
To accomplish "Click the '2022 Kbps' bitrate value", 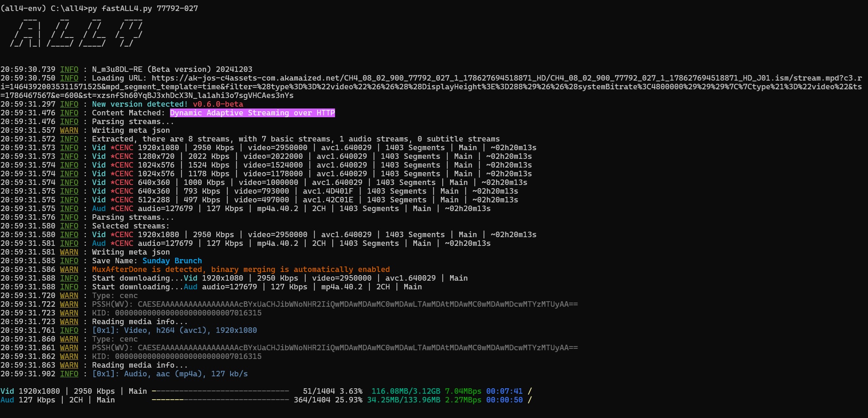I will click(x=209, y=157).
